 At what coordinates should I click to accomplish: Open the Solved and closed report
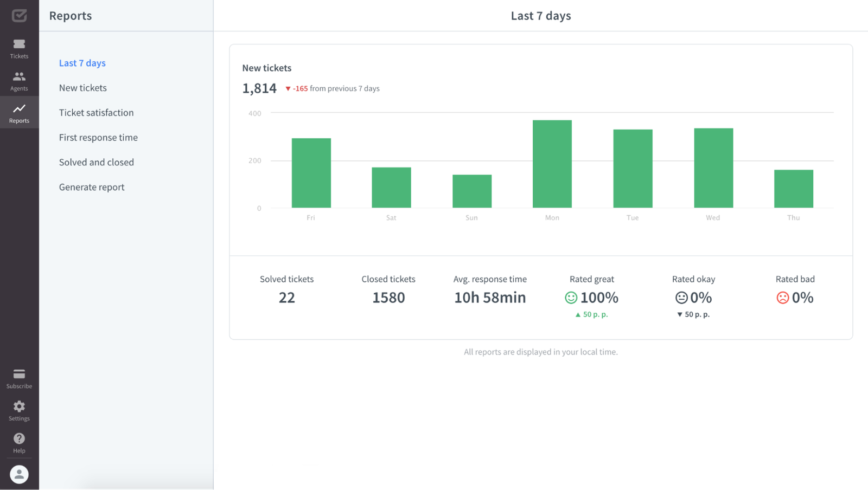pyautogui.click(x=96, y=162)
